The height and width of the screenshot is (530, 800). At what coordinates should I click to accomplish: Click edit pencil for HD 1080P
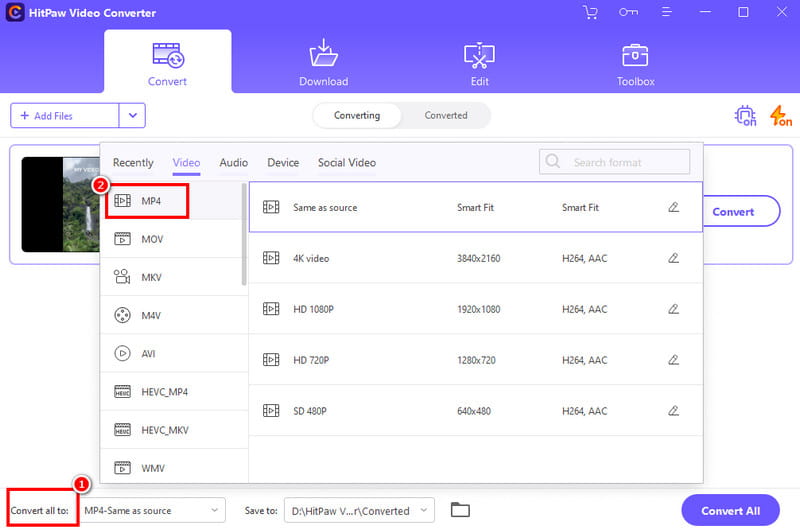tap(673, 309)
